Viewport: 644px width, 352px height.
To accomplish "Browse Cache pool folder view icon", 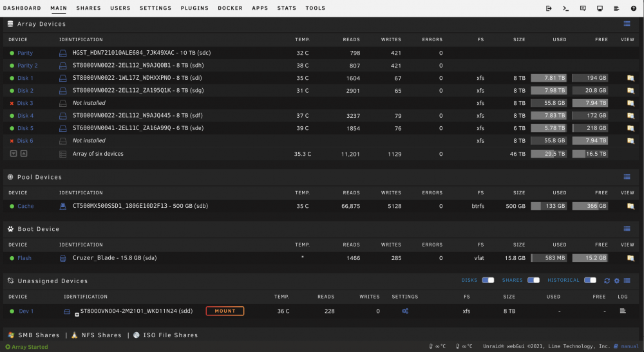I will pos(630,206).
